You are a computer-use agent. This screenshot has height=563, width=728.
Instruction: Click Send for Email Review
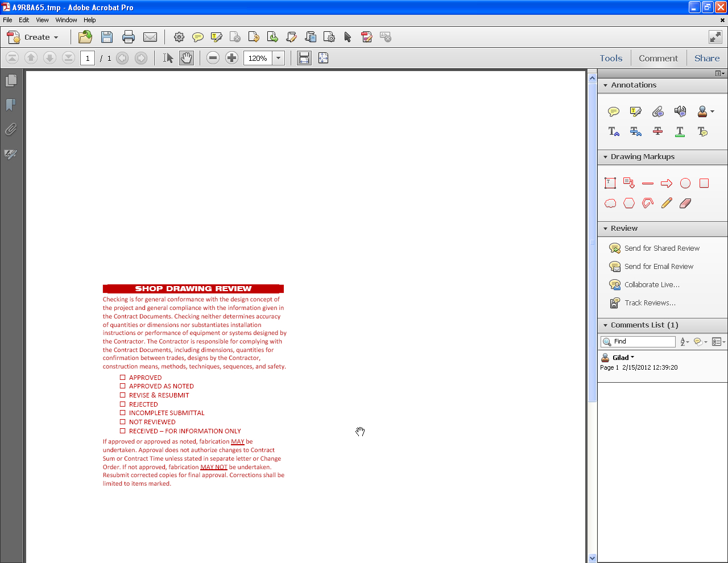pos(659,266)
